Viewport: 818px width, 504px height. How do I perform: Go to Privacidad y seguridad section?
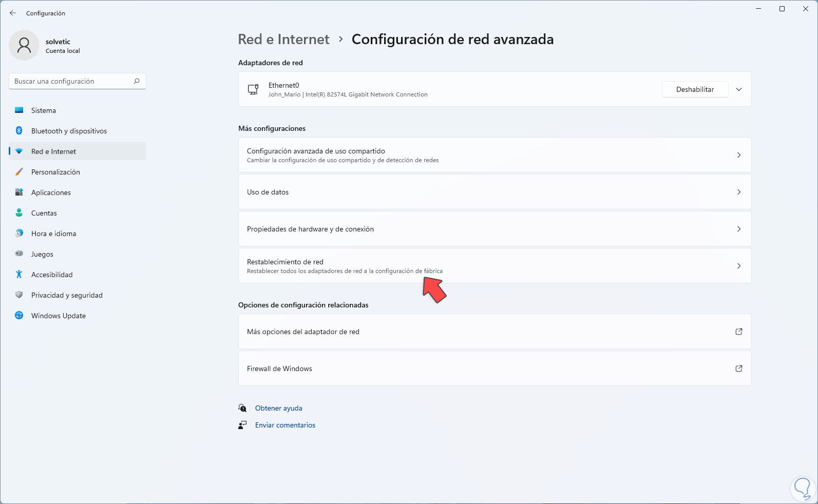[67, 295]
